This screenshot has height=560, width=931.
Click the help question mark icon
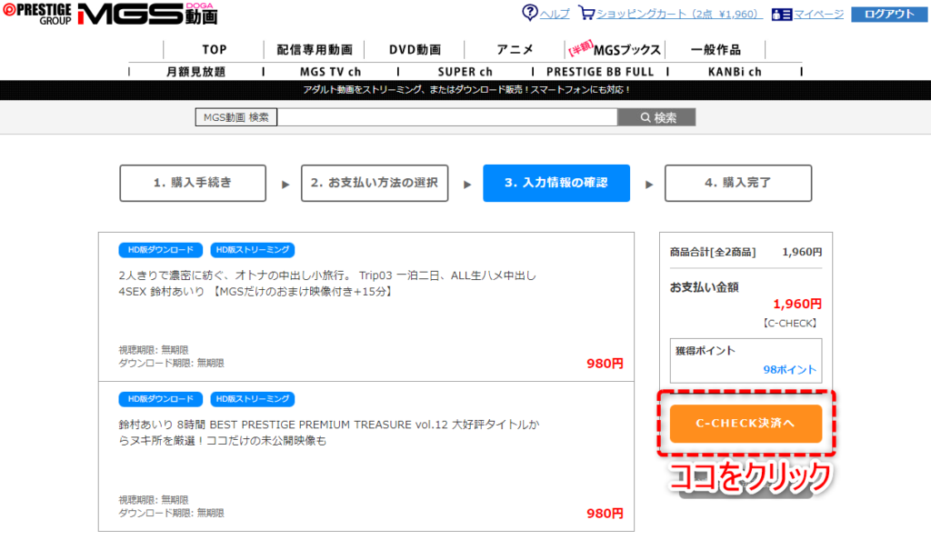tap(530, 13)
